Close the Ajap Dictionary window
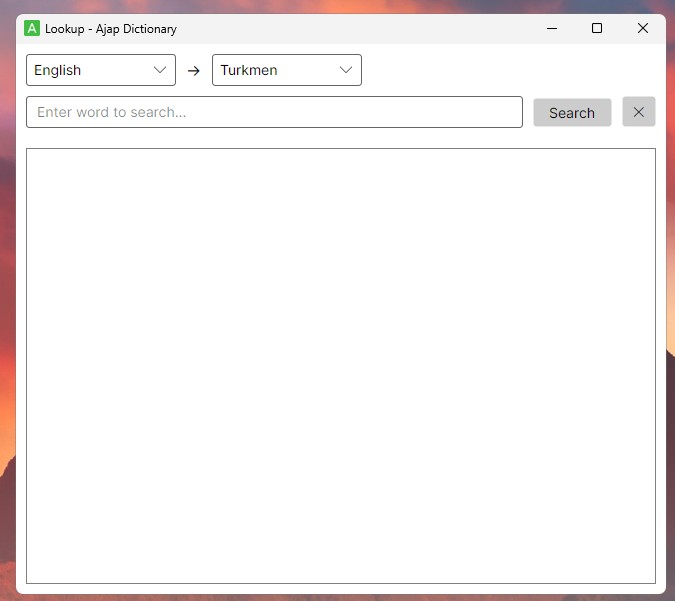This screenshot has width=675, height=601. 643,29
